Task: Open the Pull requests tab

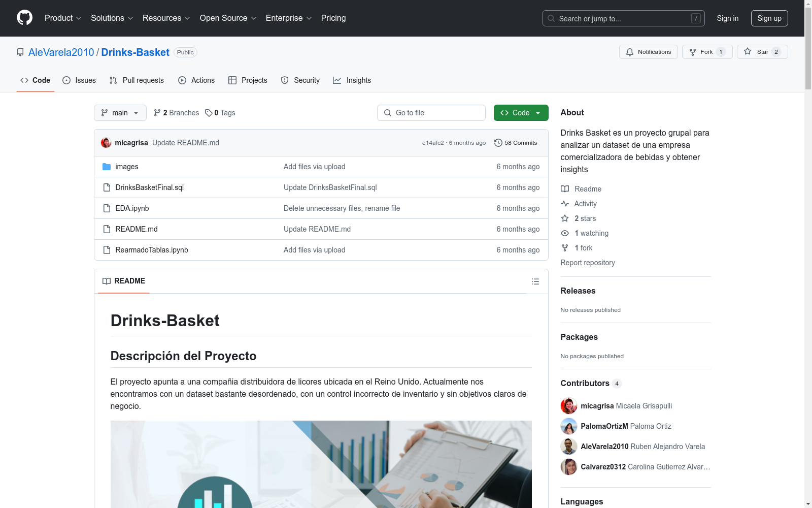Action: tap(137, 80)
